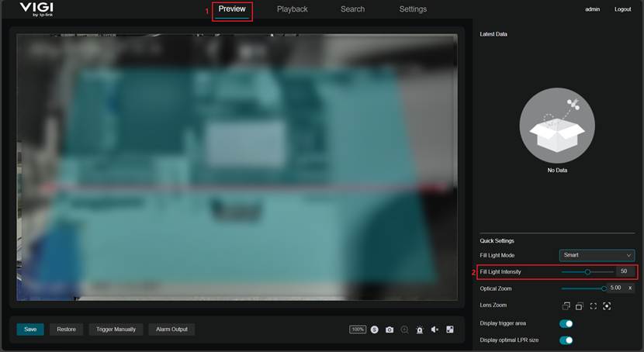644x352 pixels.
Task: Click the Optical Zoom value field
Action: pyautogui.click(x=615, y=288)
